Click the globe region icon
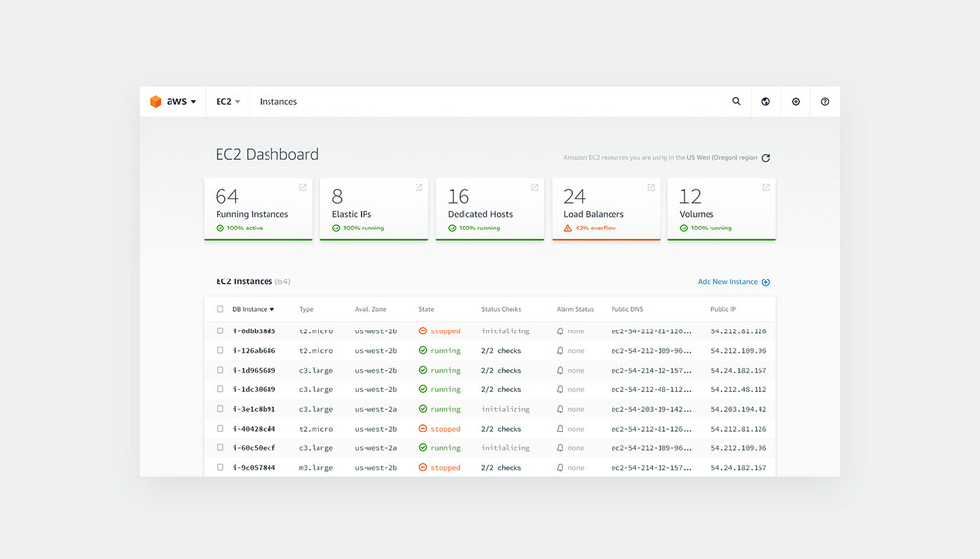This screenshot has width=980, height=559. click(x=765, y=101)
